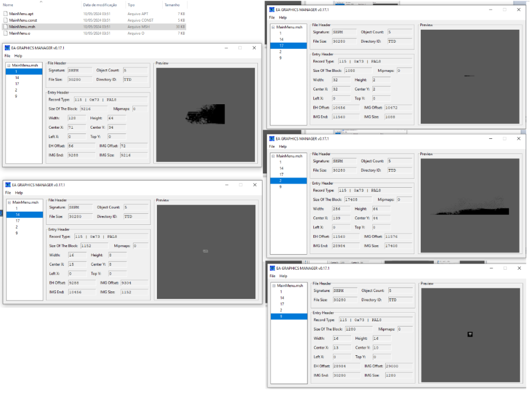532x393 pixels.
Task: Click the MainMenu.o file icon
Action: coord(5,33)
